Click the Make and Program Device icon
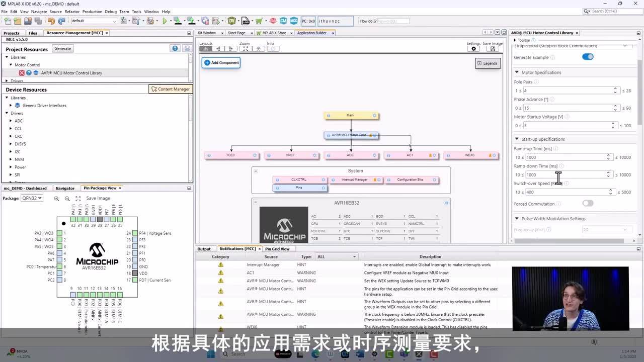The height and width of the screenshot is (362, 644). tap(178, 21)
